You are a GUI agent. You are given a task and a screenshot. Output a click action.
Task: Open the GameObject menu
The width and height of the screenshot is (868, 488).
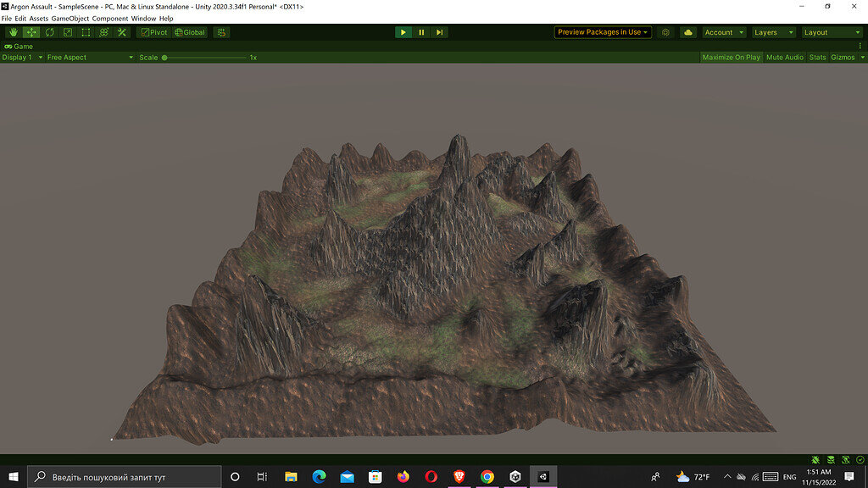click(70, 18)
